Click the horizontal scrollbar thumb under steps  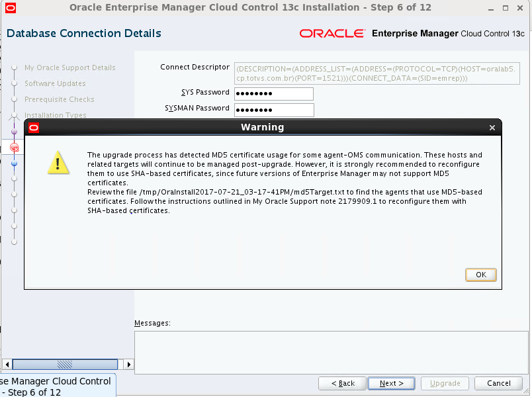[65, 365]
